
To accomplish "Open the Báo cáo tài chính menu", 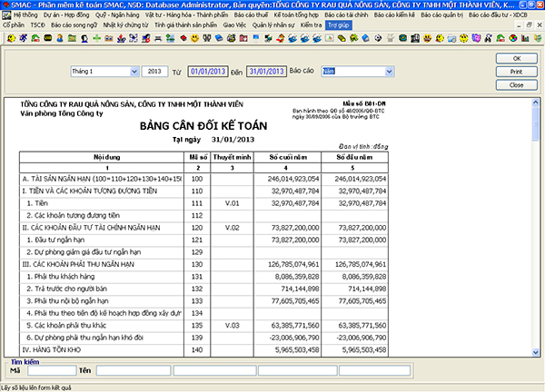I will point(346,15).
